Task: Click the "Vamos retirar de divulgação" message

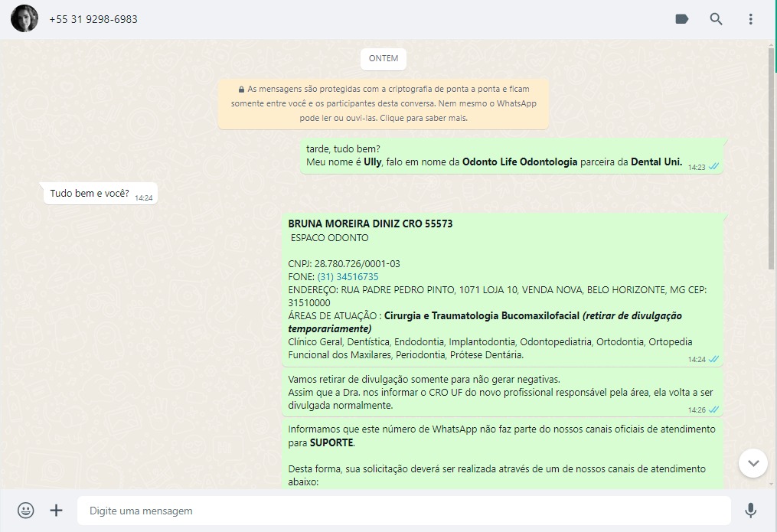Action: tap(502, 393)
